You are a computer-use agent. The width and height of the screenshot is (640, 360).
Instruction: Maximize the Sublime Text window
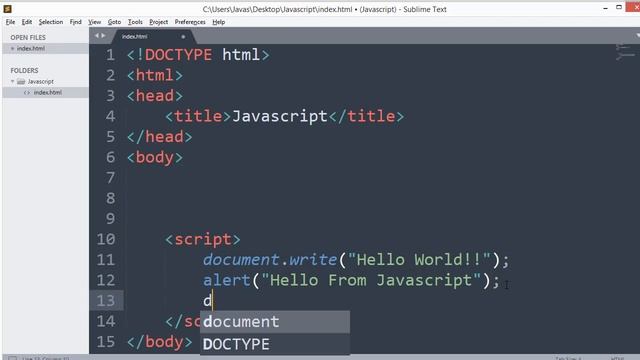point(619,7)
